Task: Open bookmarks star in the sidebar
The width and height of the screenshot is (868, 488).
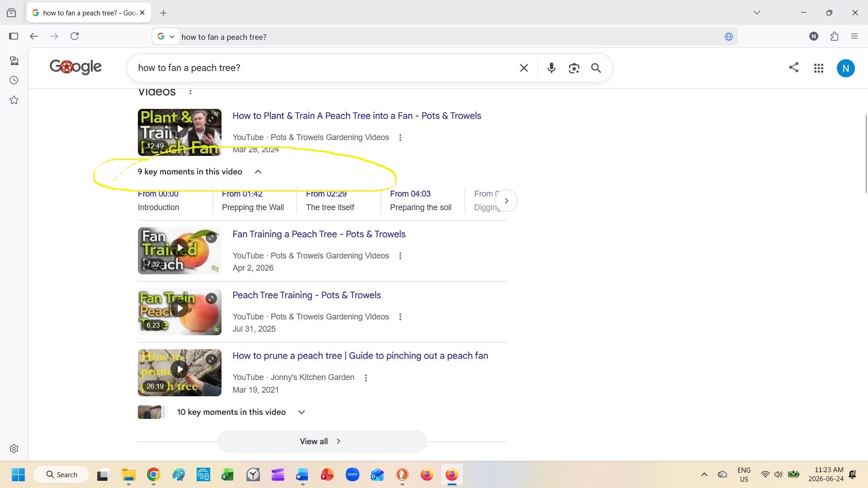Action: tap(14, 100)
